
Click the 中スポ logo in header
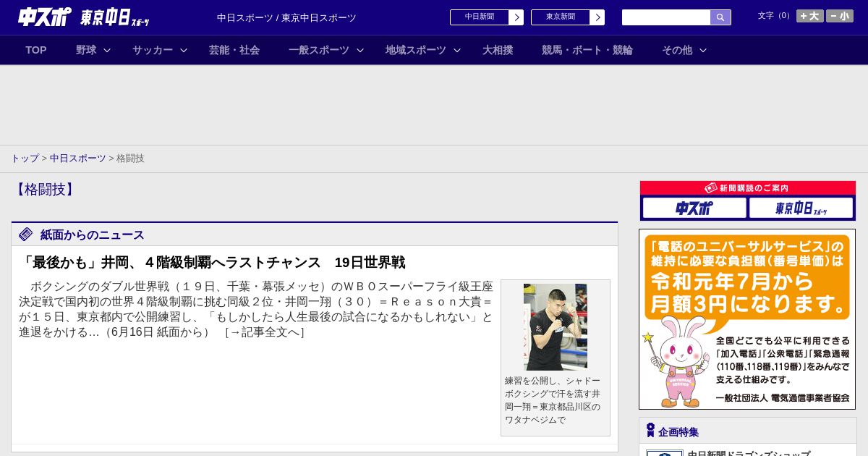point(45,17)
